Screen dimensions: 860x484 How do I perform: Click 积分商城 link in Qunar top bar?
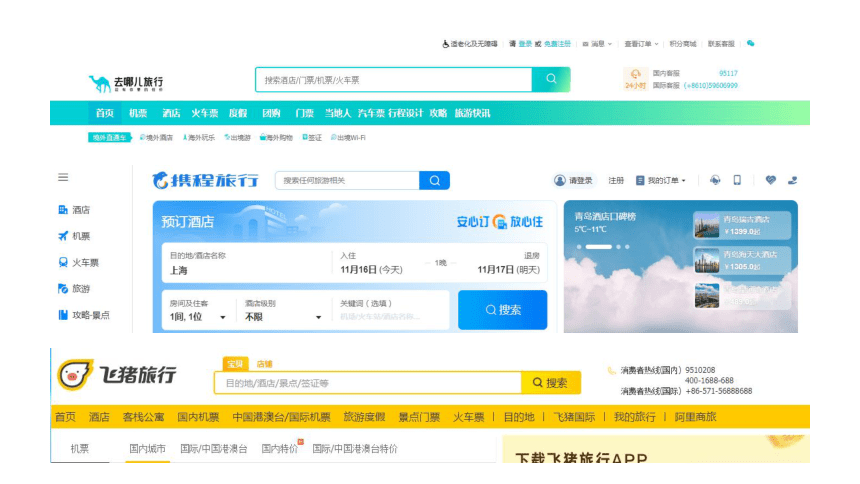pyautogui.click(x=682, y=44)
